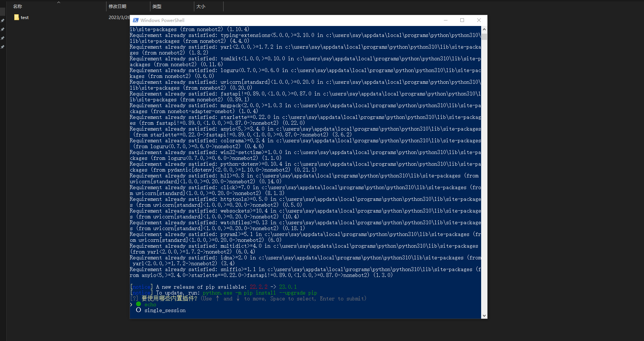The height and width of the screenshot is (341, 644).
Task: Click the 'websockets>=10.4' requirement line
Action: [305, 214]
